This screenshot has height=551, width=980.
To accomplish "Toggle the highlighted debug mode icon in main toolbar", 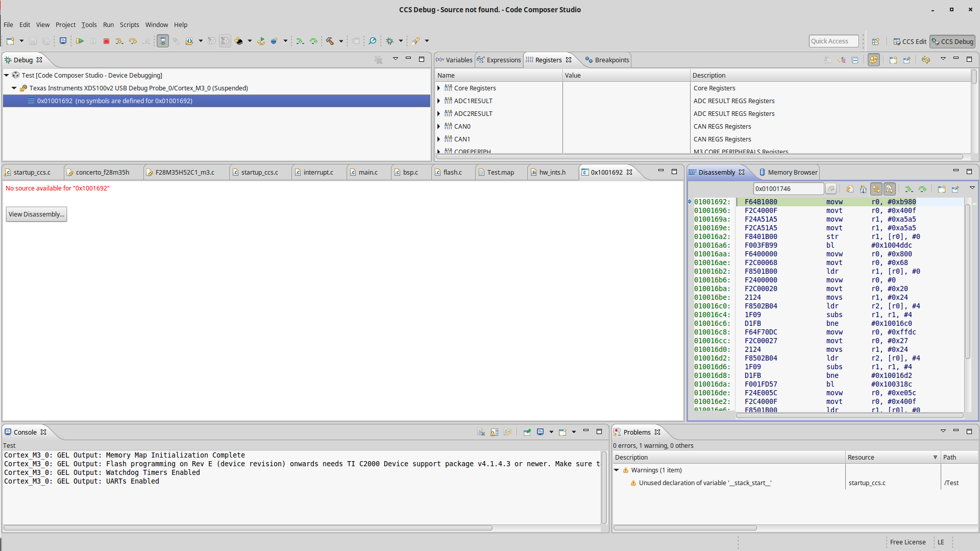I will click(163, 41).
